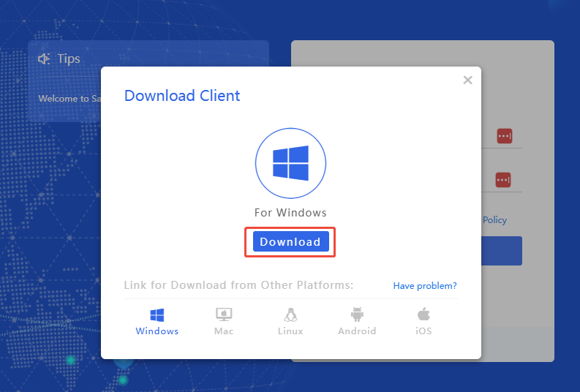Click 'Link for Download from Other Platforms:' text
580x392 pixels.
pyautogui.click(x=238, y=285)
